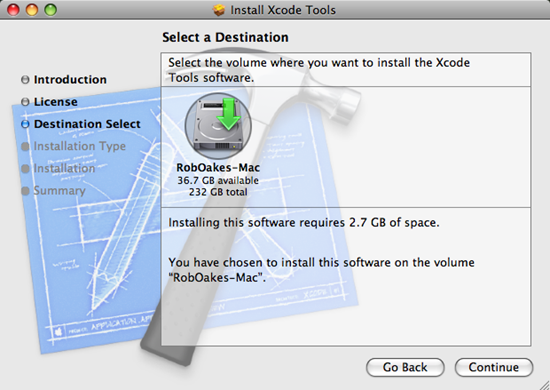Click the Summary step label
This screenshot has height=390, width=550.
[x=59, y=191]
